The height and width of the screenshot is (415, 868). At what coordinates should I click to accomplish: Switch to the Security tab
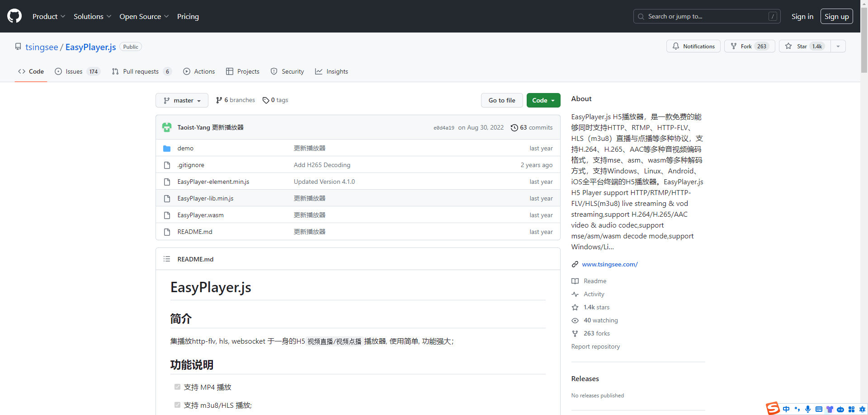click(287, 71)
